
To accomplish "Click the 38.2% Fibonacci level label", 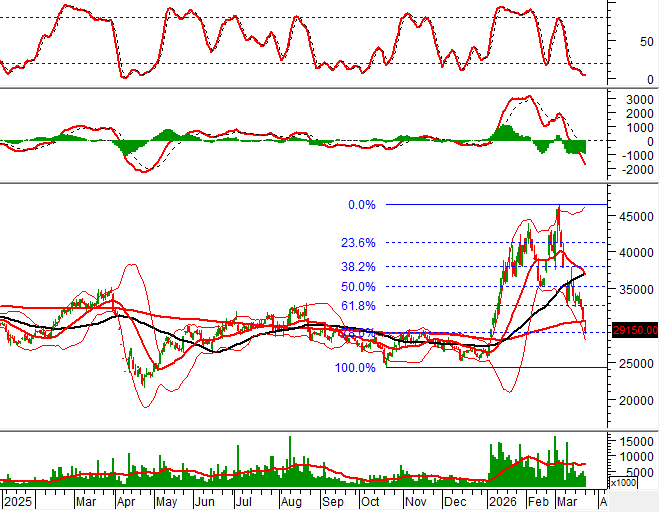I will [x=358, y=267].
